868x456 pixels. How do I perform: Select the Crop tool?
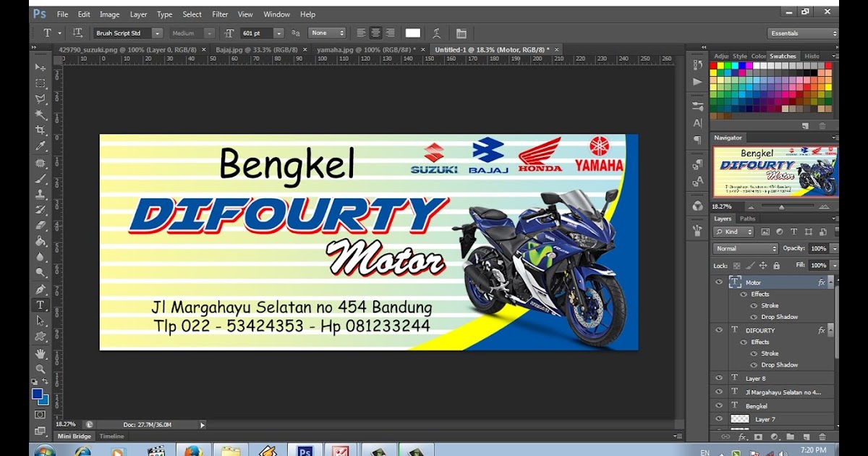tap(41, 130)
